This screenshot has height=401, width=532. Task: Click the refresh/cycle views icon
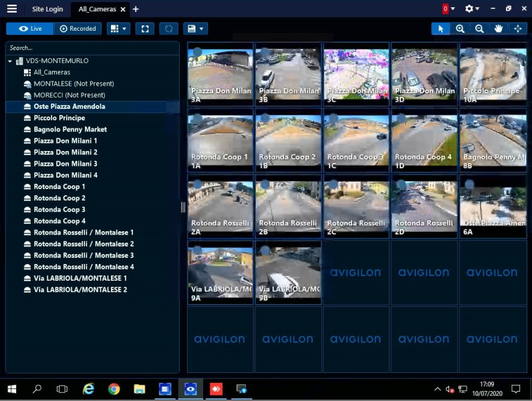click(x=168, y=29)
